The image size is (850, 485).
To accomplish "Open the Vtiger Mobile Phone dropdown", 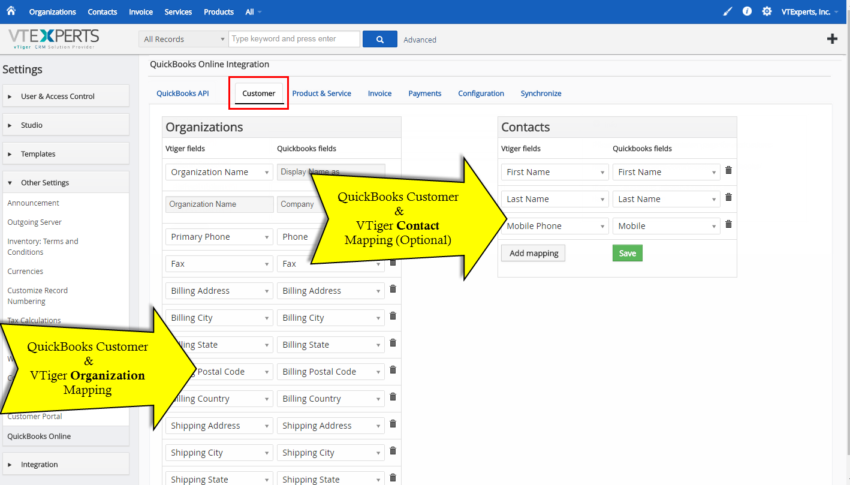I will [555, 226].
